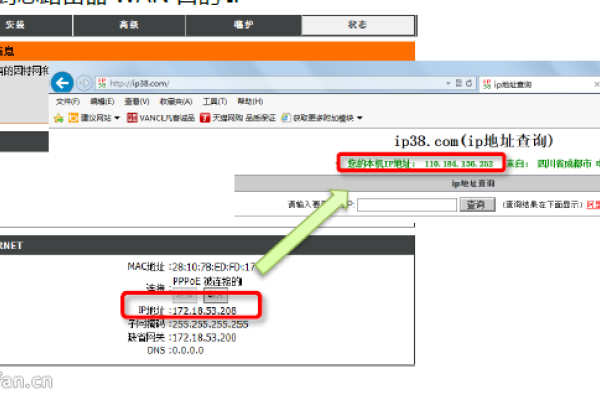Screen dimensions: 600x400
Task: Click the router IP address 172.18.53.208
Action: pyautogui.click(x=205, y=310)
